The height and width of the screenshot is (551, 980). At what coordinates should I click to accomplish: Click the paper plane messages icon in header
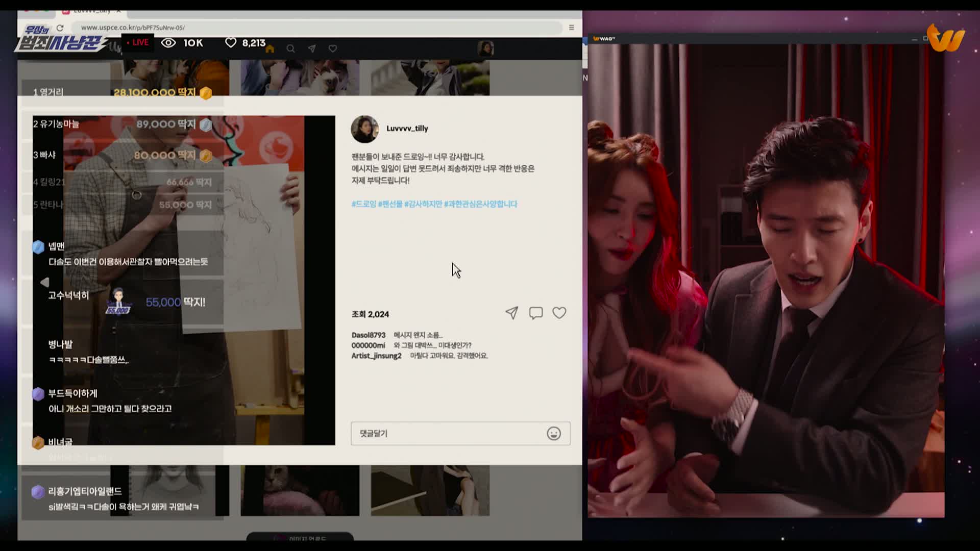(312, 49)
